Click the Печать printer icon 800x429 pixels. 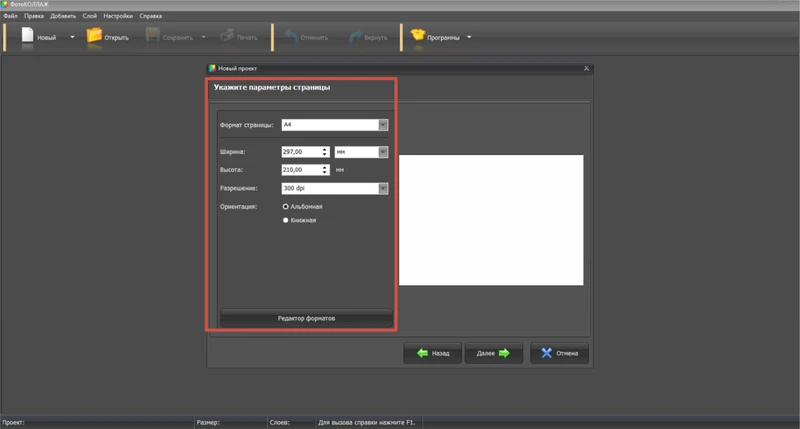pyautogui.click(x=227, y=36)
